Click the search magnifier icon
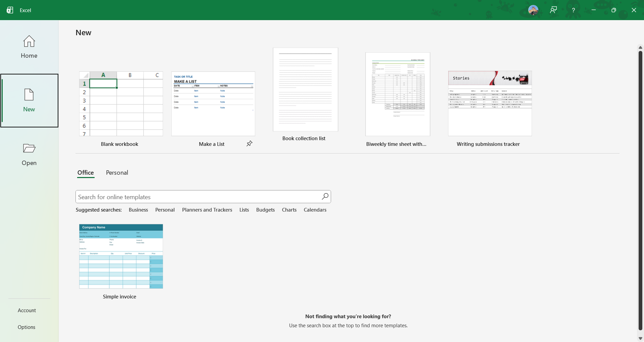This screenshot has width=644, height=342. click(x=325, y=197)
